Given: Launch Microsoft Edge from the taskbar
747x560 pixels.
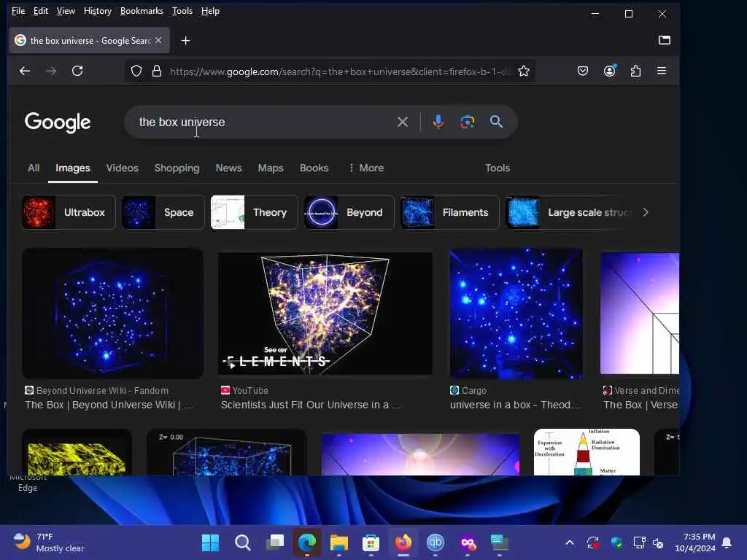Looking at the screenshot, I should [x=307, y=542].
